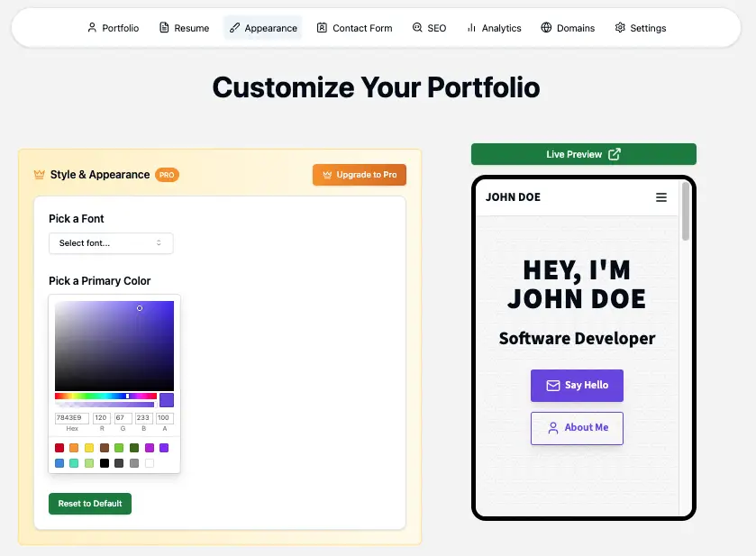Click the Upgrade to Pro button

click(x=359, y=175)
